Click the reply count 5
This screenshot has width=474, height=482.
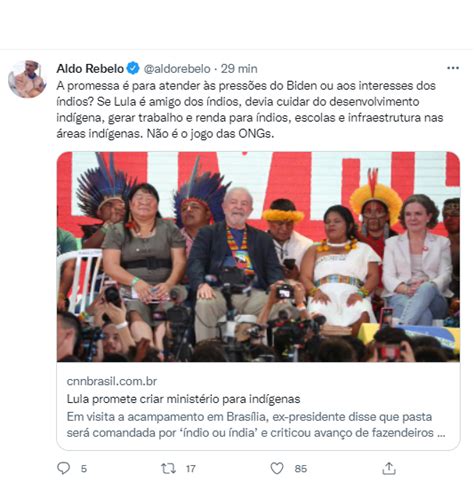point(84,469)
